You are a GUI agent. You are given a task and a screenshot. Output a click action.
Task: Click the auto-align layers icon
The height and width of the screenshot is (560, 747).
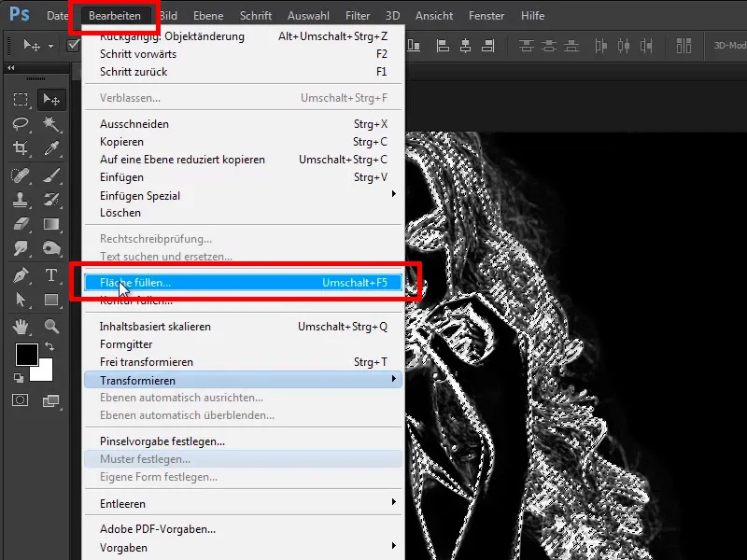684,46
